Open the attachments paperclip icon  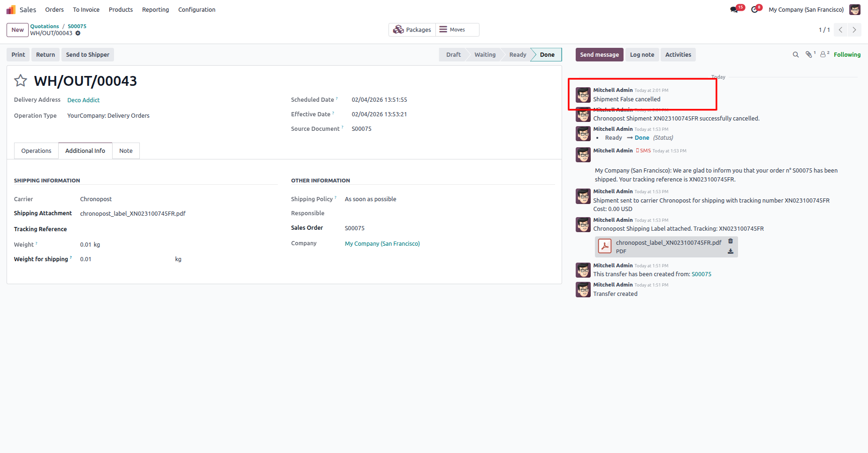point(809,55)
